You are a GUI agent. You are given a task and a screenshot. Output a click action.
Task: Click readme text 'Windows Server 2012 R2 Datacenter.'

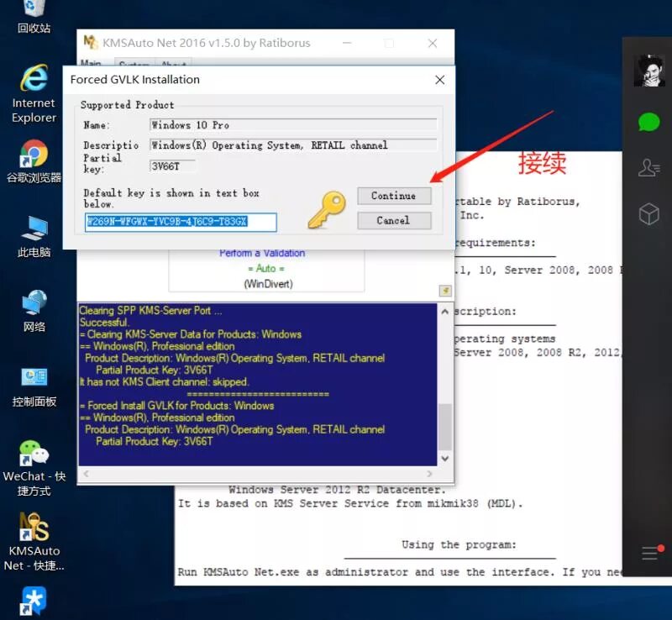click(x=337, y=489)
